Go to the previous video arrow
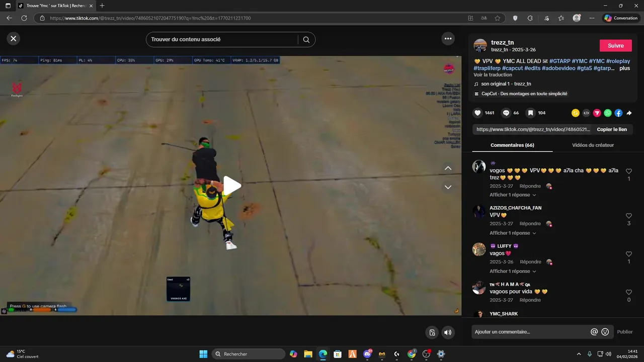644x362 pixels. click(x=448, y=168)
